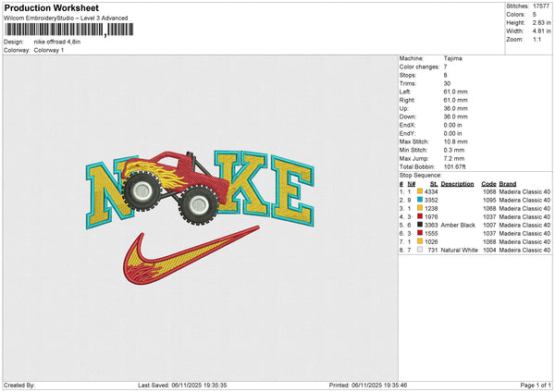Click the Brand column header
The image size is (555, 392).
click(507, 183)
